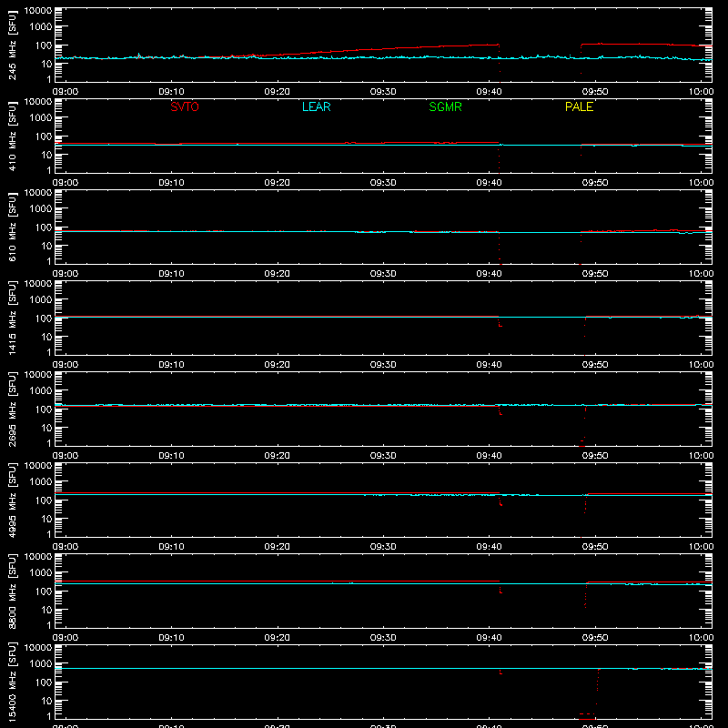The image size is (728, 728).
Task: Click 10:00 under the 245 MHz panel
Action: click(x=701, y=92)
